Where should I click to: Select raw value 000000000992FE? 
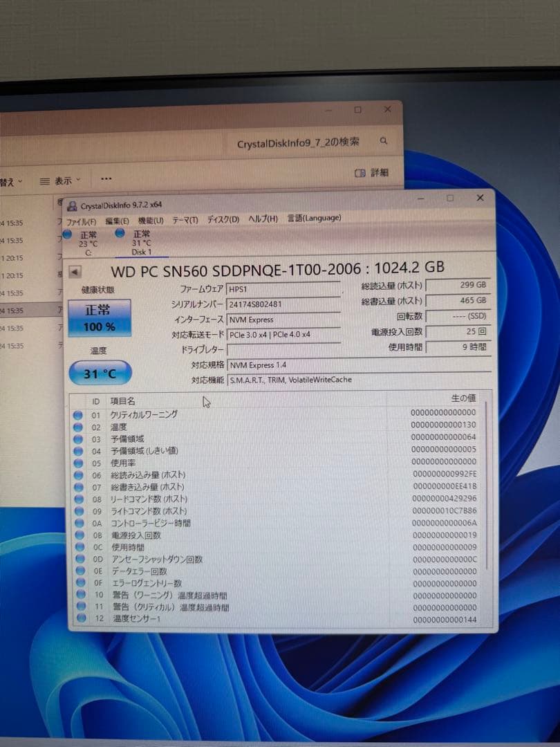[445, 474]
